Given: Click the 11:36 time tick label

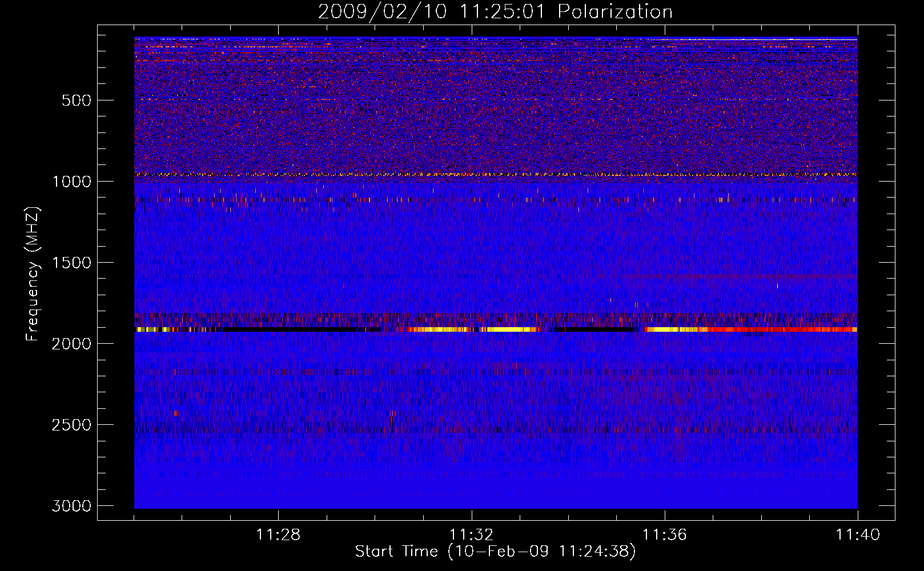Looking at the screenshot, I should (664, 535).
